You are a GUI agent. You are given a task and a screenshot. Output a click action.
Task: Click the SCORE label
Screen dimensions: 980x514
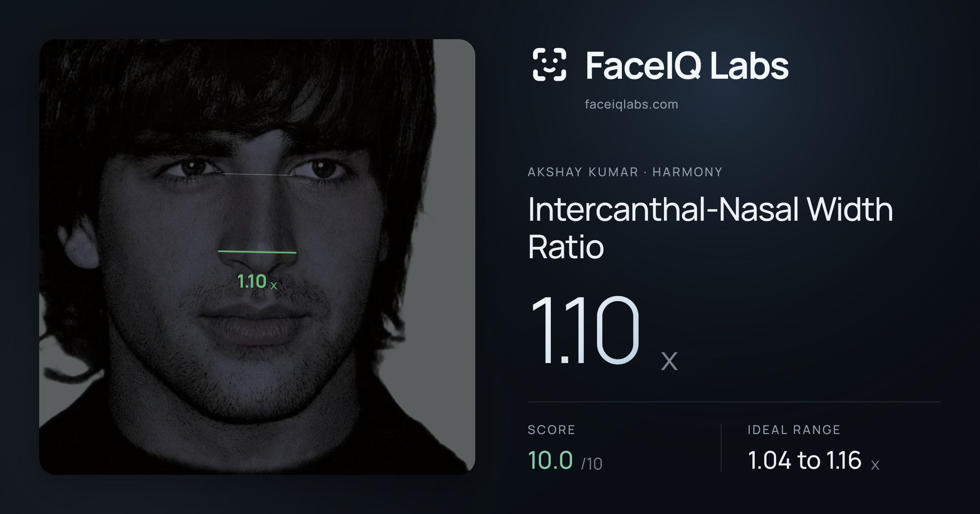[x=551, y=430]
